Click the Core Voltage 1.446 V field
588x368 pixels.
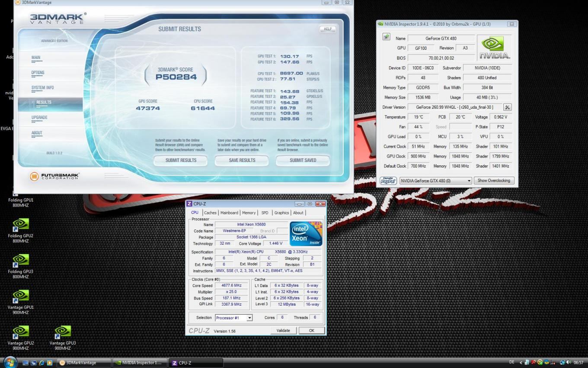click(x=275, y=243)
